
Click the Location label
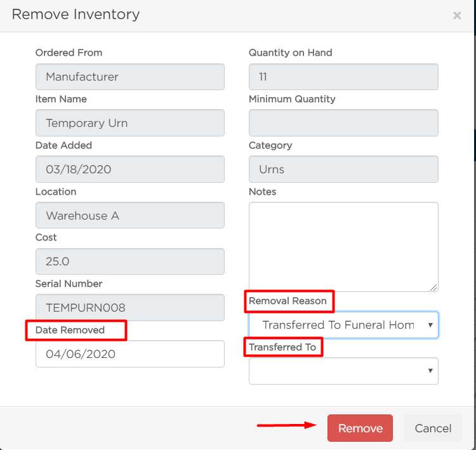point(56,192)
